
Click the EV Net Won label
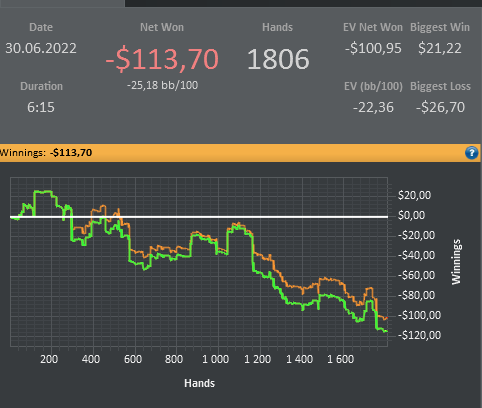click(373, 27)
